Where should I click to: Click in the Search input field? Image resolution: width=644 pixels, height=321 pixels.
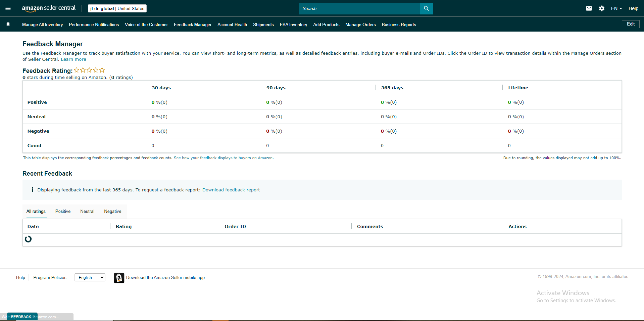(359, 8)
